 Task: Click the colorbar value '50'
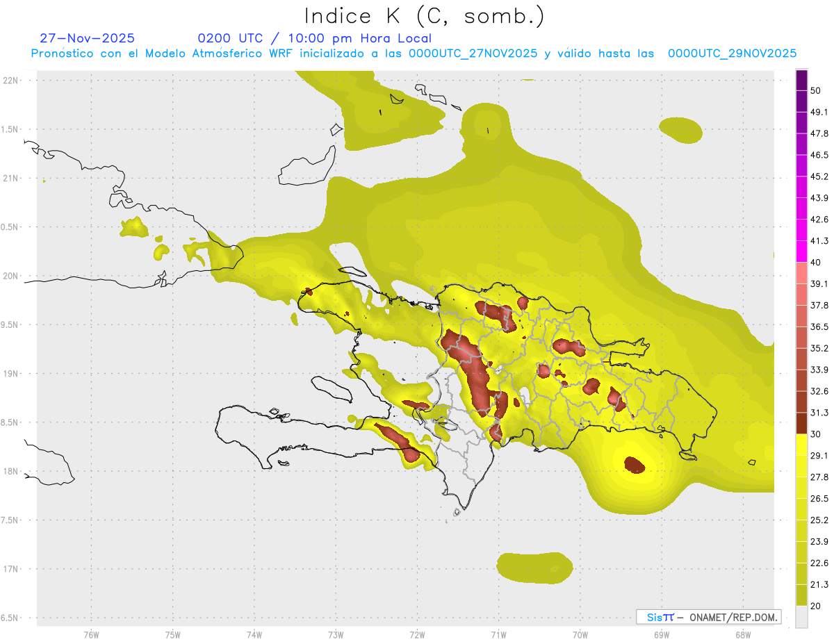[817, 90]
